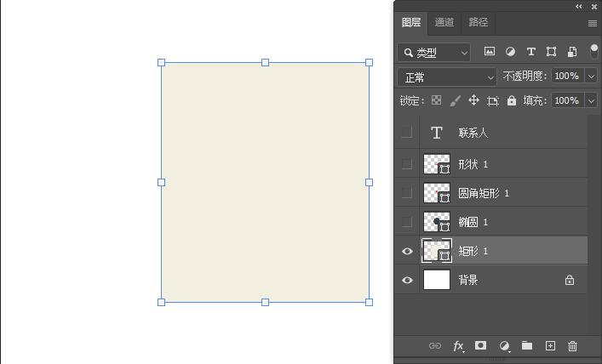Hide the 矩形 1 layer
Viewport: 602px width, 364px height.
click(x=407, y=251)
